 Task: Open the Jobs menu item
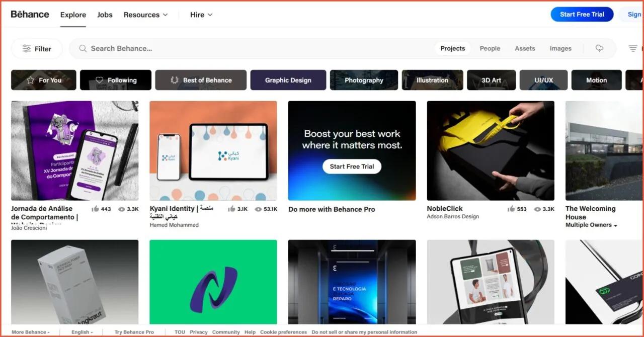(105, 15)
